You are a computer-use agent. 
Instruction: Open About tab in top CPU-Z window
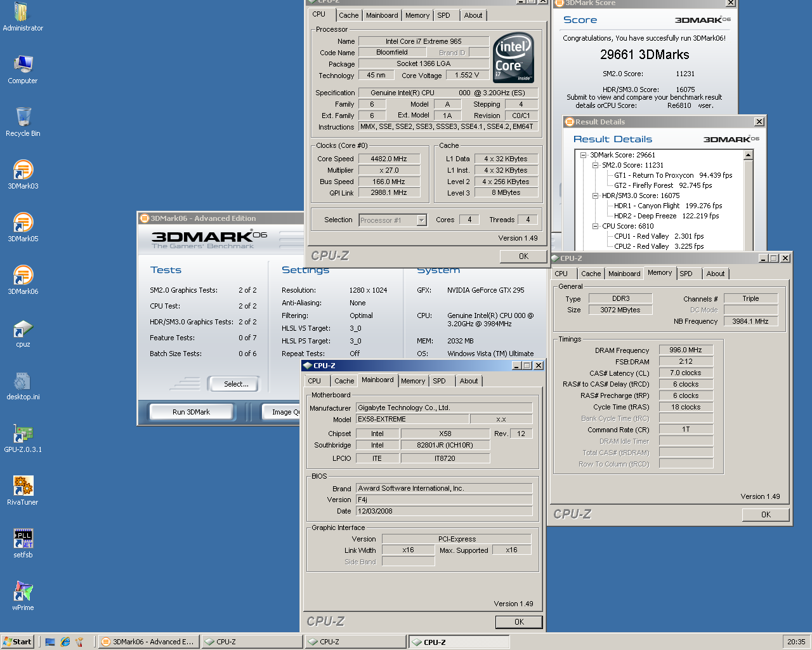click(x=473, y=15)
